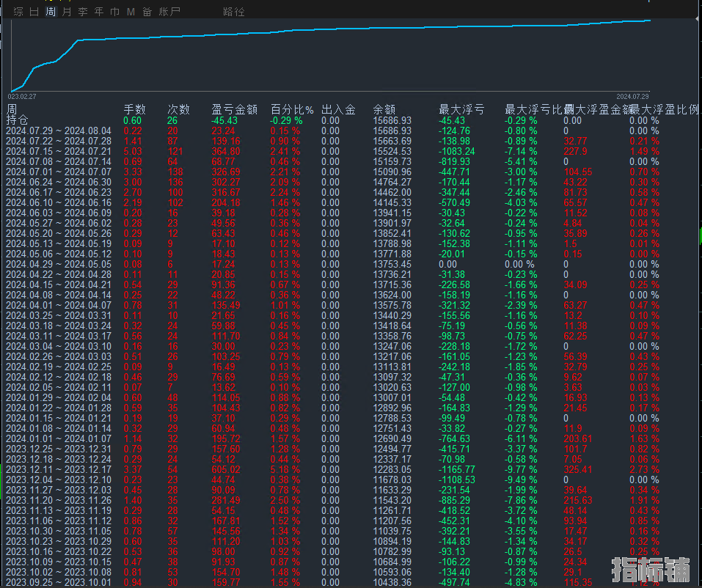
Task: Click the 2024.07.29 end date on chart
Action: pos(632,96)
